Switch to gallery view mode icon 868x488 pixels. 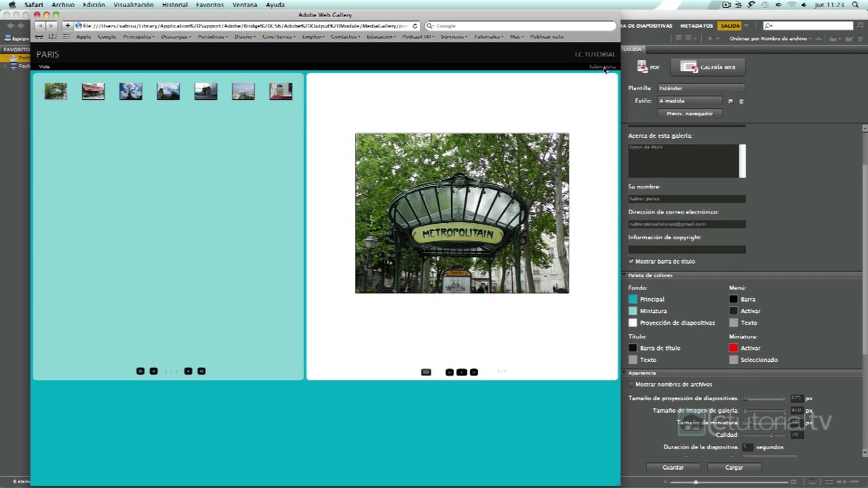point(426,372)
